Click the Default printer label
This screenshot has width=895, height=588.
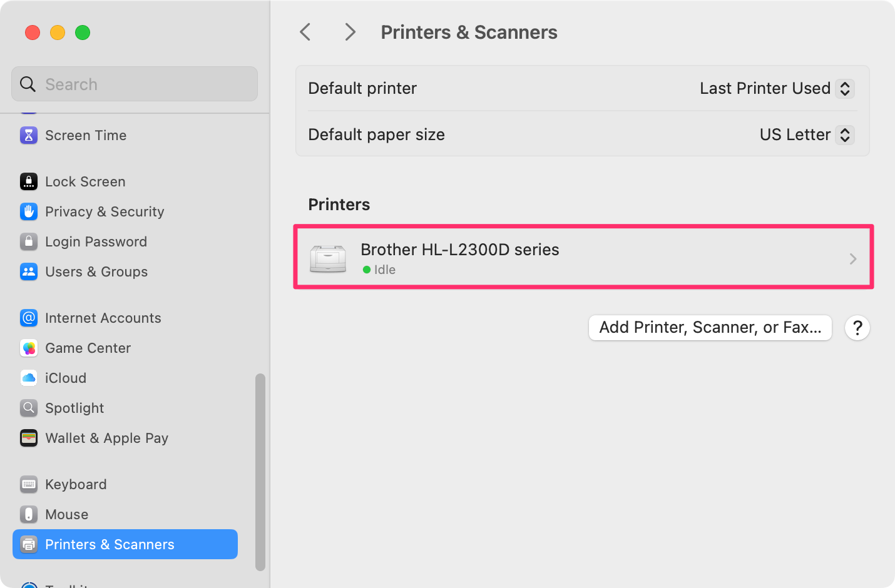[362, 88]
